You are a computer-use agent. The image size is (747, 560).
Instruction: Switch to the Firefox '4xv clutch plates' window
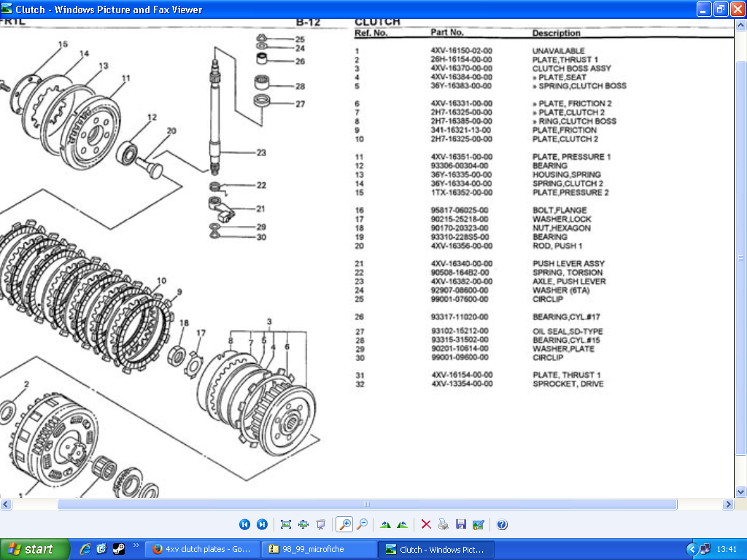[202, 549]
